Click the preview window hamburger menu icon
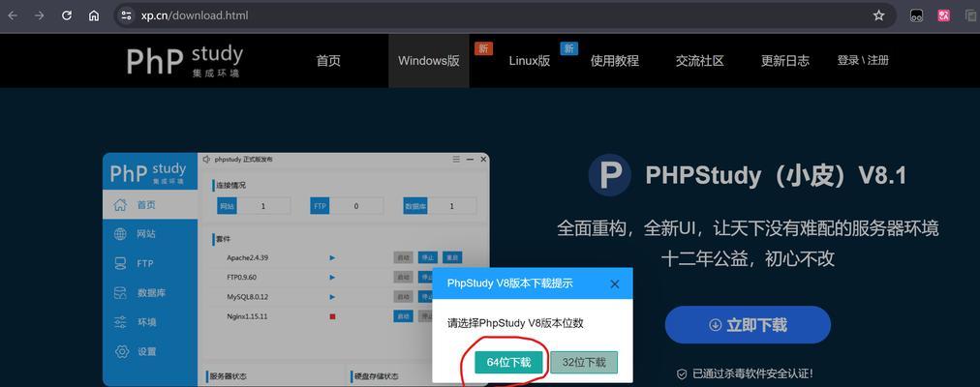Viewport: 980px width, 387px height. click(x=456, y=160)
